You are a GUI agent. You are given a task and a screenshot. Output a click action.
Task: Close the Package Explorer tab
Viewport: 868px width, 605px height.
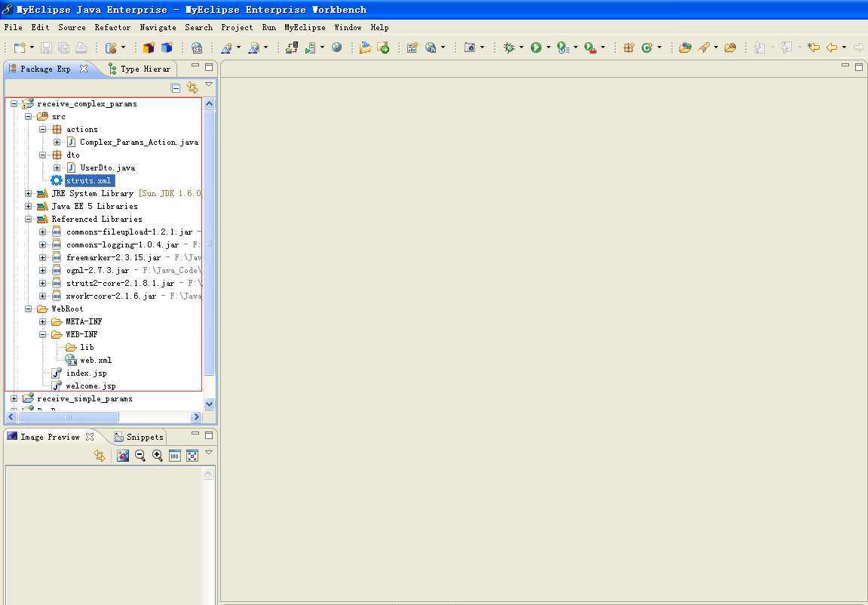pyautogui.click(x=84, y=69)
